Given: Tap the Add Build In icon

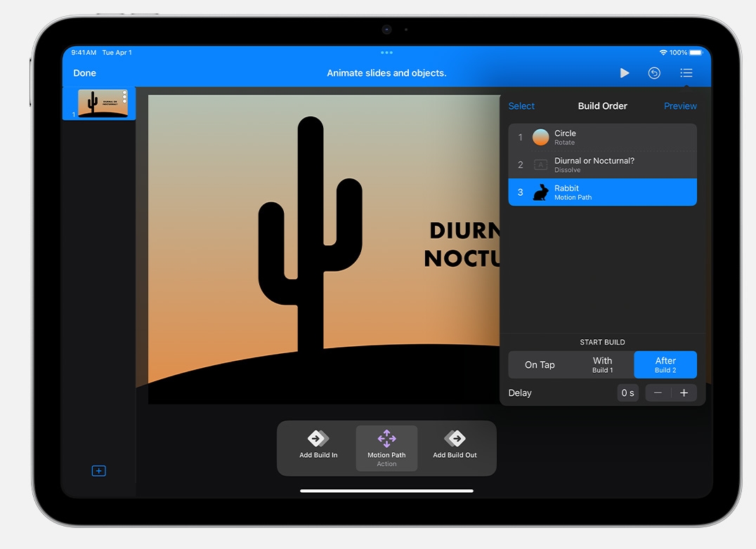Looking at the screenshot, I should 318,439.
